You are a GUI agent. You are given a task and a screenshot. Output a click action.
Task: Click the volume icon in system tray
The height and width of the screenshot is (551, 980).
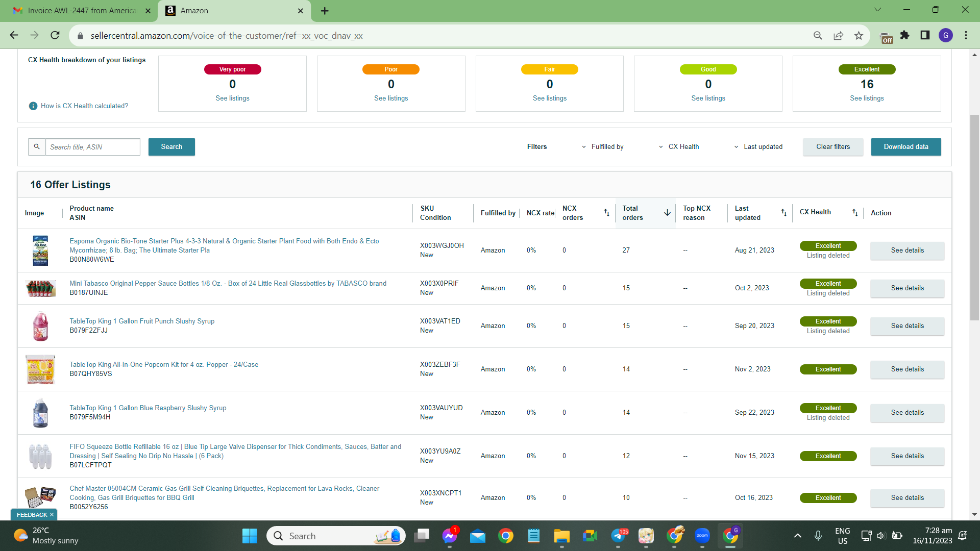click(881, 536)
